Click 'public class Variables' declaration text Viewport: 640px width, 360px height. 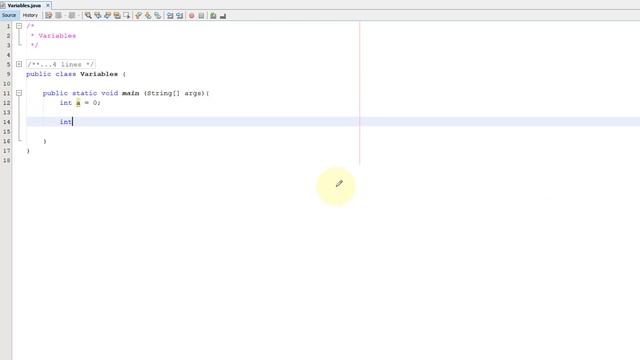(72, 74)
